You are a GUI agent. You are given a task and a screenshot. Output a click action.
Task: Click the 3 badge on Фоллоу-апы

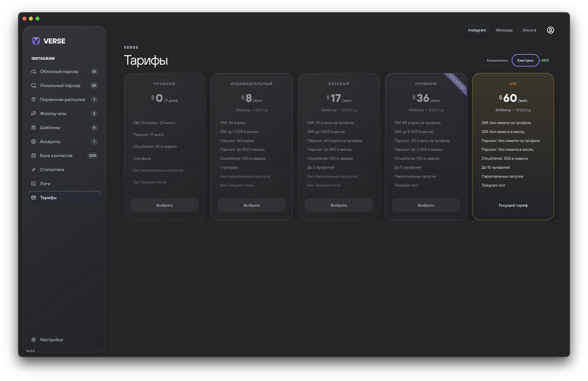(x=94, y=113)
